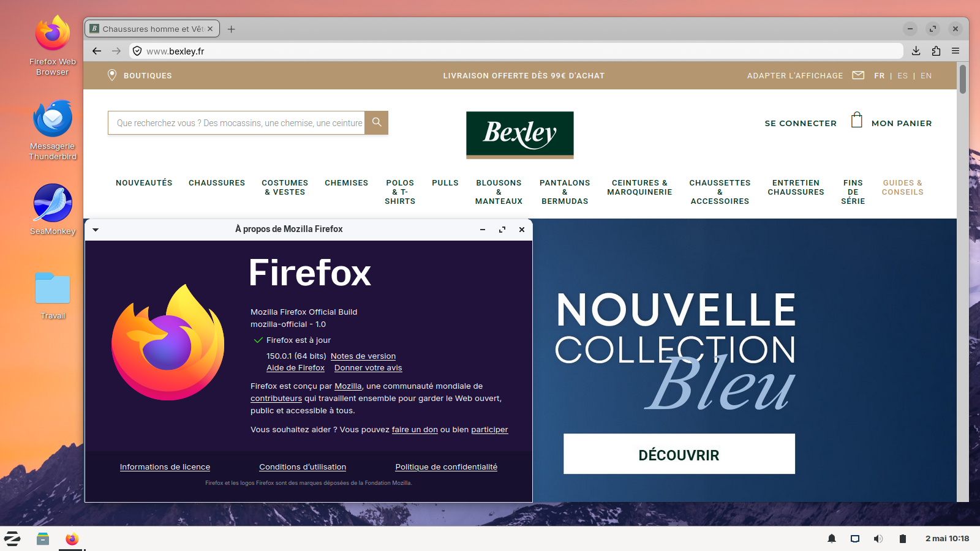This screenshot has height=551, width=980.
Task: Click the Boutiques location pin icon
Action: pyautogui.click(x=112, y=75)
